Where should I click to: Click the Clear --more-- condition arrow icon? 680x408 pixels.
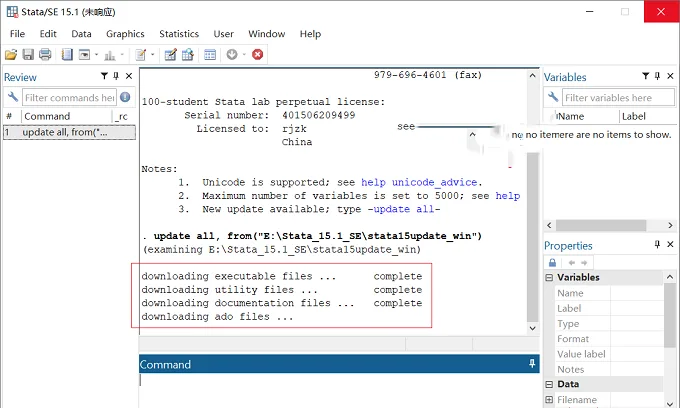232,55
